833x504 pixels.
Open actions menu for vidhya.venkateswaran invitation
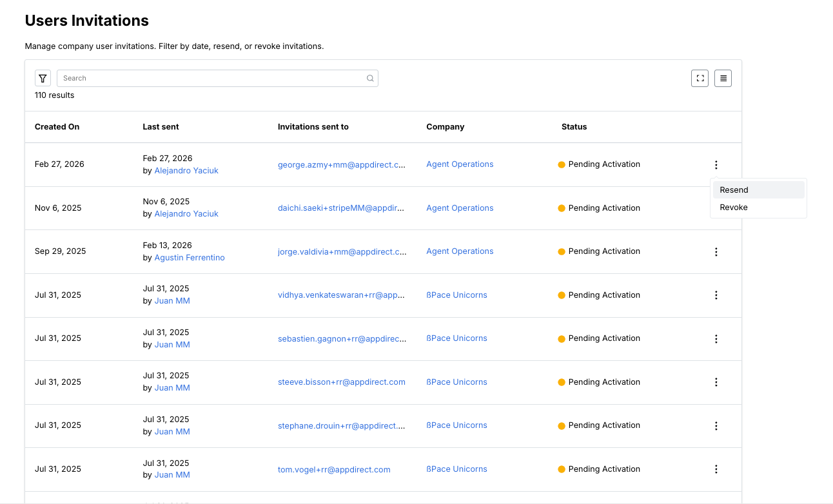716,295
